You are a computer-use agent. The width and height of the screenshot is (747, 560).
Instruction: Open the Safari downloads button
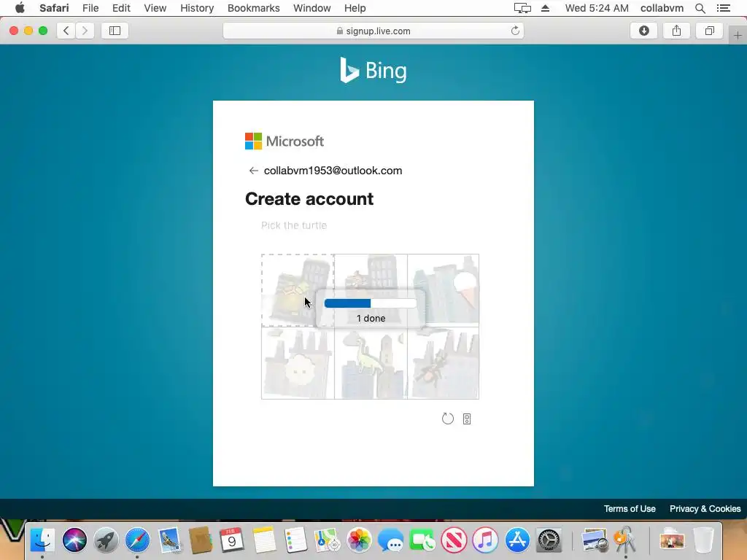coord(643,31)
